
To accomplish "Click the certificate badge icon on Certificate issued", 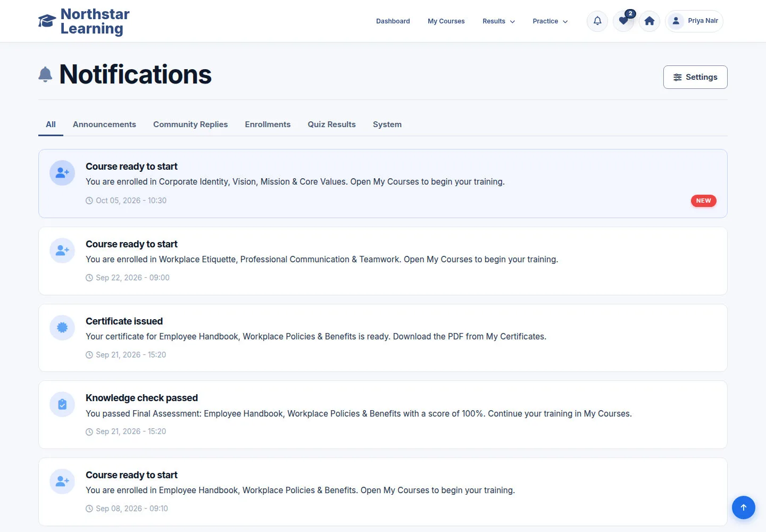I will (x=62, y=328).
